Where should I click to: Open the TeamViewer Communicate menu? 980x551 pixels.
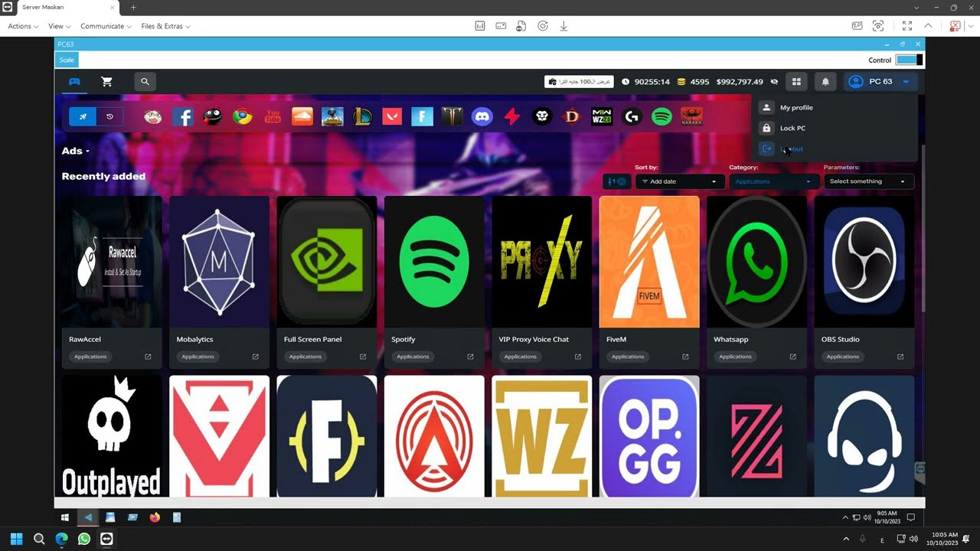click(x=106, y=26)
